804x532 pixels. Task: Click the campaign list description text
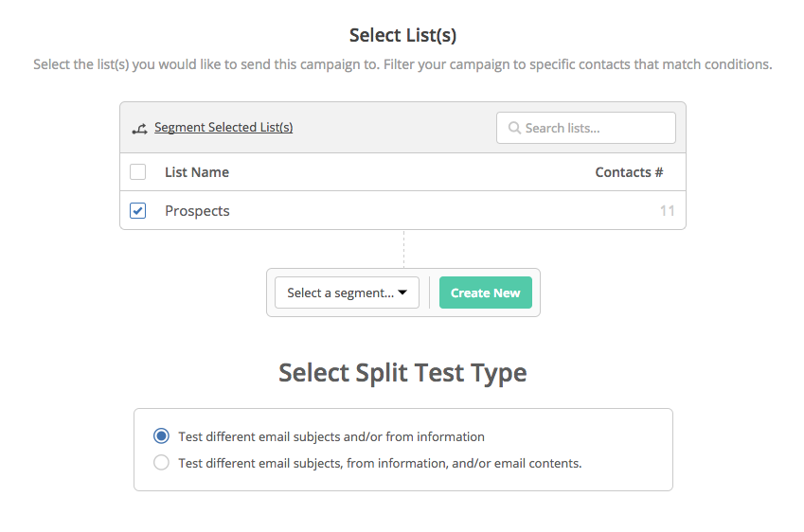tap(402, 64)
